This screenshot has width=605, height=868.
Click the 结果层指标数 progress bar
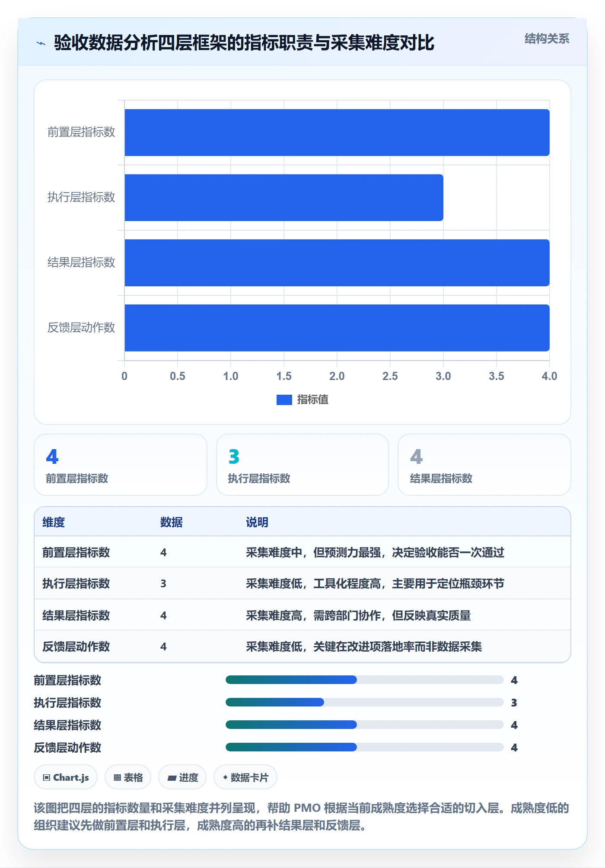pyautogui.click(x=364, y=725)
